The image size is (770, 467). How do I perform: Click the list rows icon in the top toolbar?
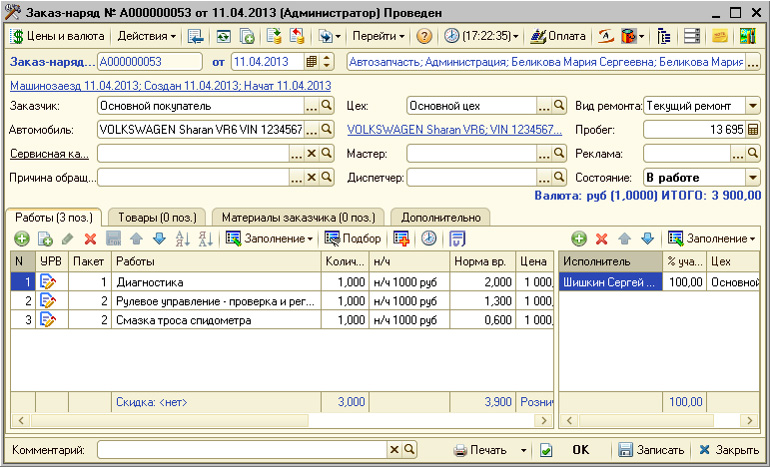(691, 36)
